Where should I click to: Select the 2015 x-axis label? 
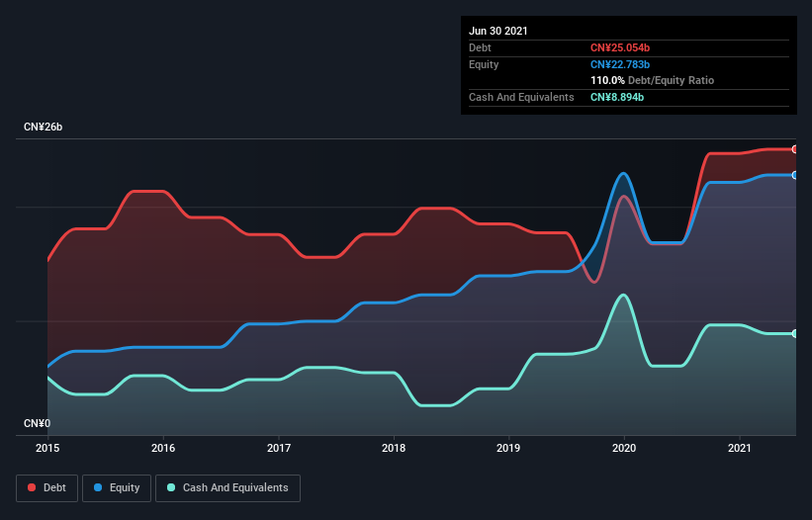(47, 448)
